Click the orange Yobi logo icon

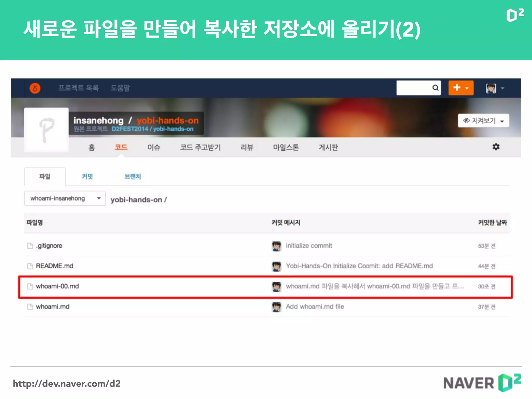tap(35, 88)
